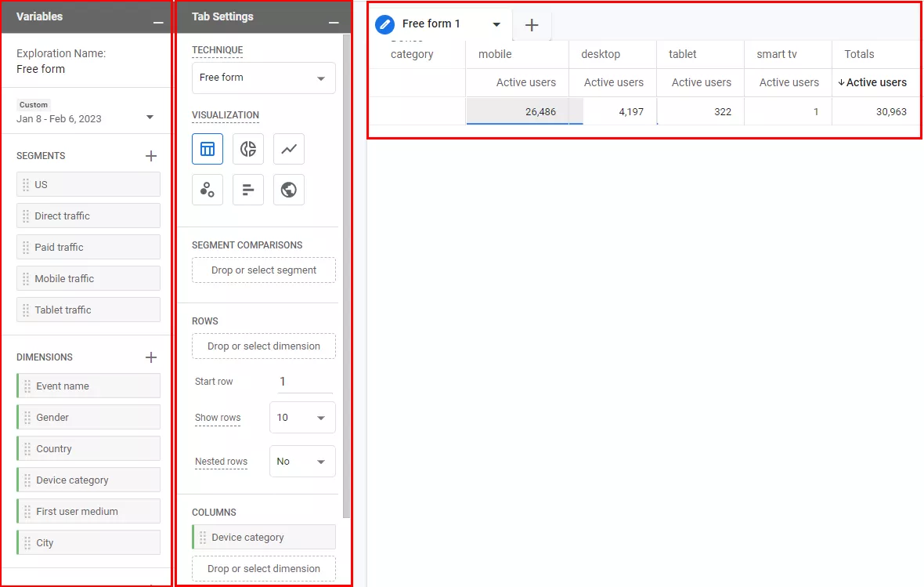Select the Tablet traffic segment
924x587 pixels.
88,310
